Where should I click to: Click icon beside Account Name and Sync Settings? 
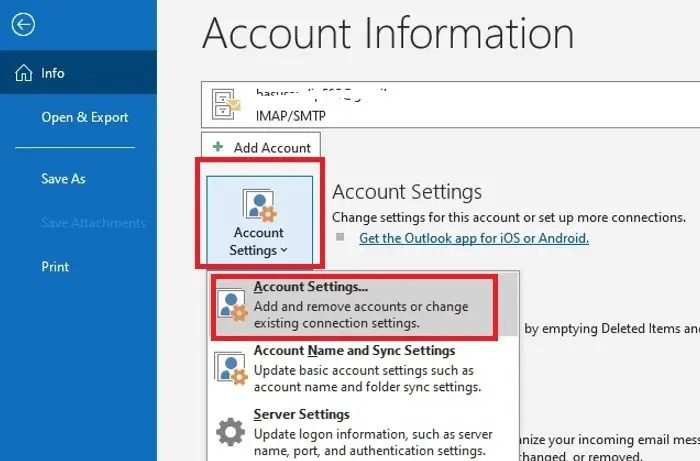point(231,369)
